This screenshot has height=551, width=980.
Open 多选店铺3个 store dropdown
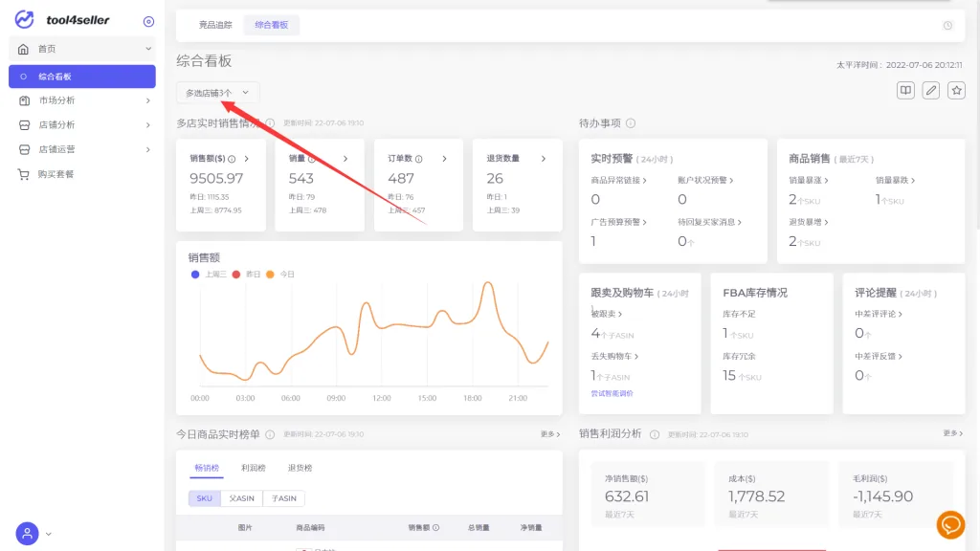[217, 93]
